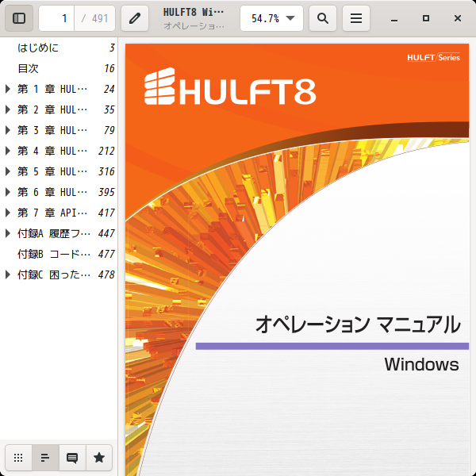Switch sidebar to thumbnails grid view

pyautogui.click(x=18, y=458)
